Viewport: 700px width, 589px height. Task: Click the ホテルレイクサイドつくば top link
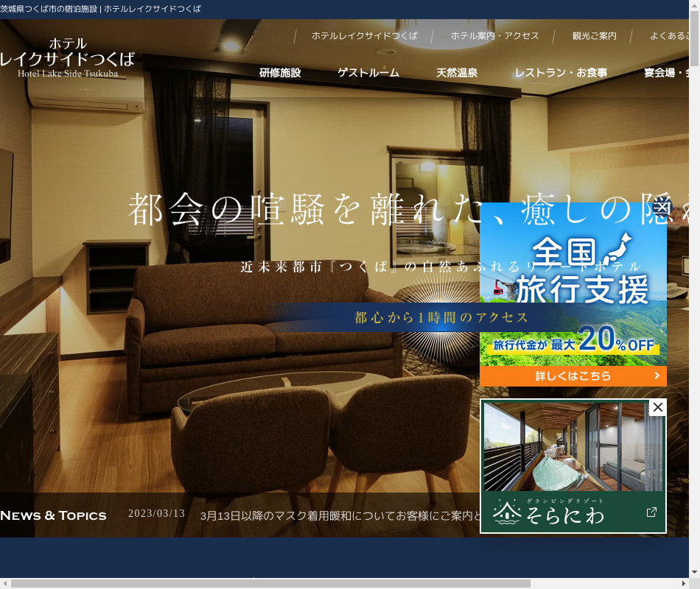click(x=364, y=36)
